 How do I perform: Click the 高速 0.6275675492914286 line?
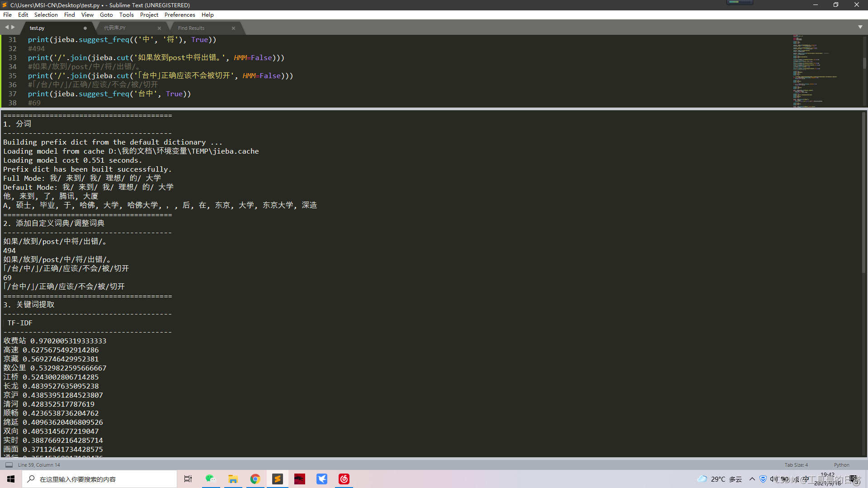[x=51, y=350]
